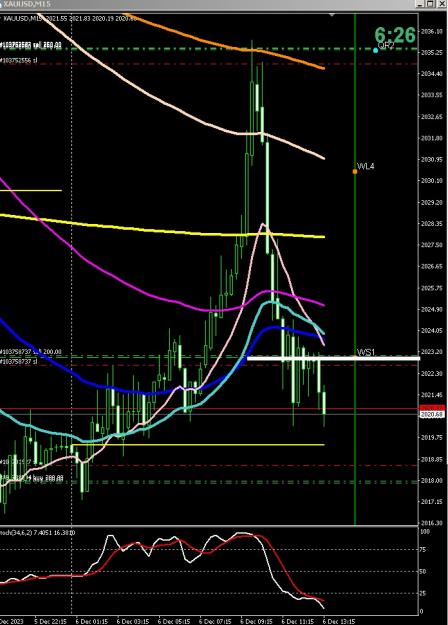
Task: Maximize the XAUUSD,M15 chart window
Action: pos(430,4)
